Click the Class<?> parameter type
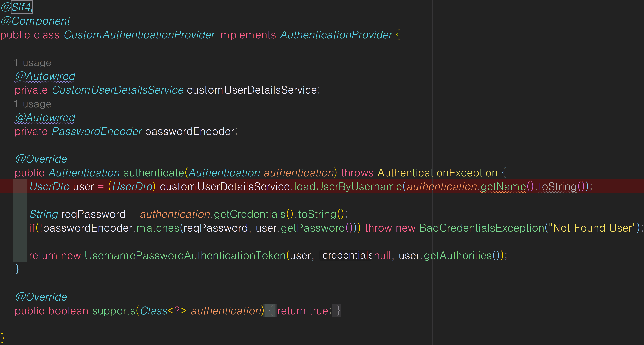 (x=163, y=311)
